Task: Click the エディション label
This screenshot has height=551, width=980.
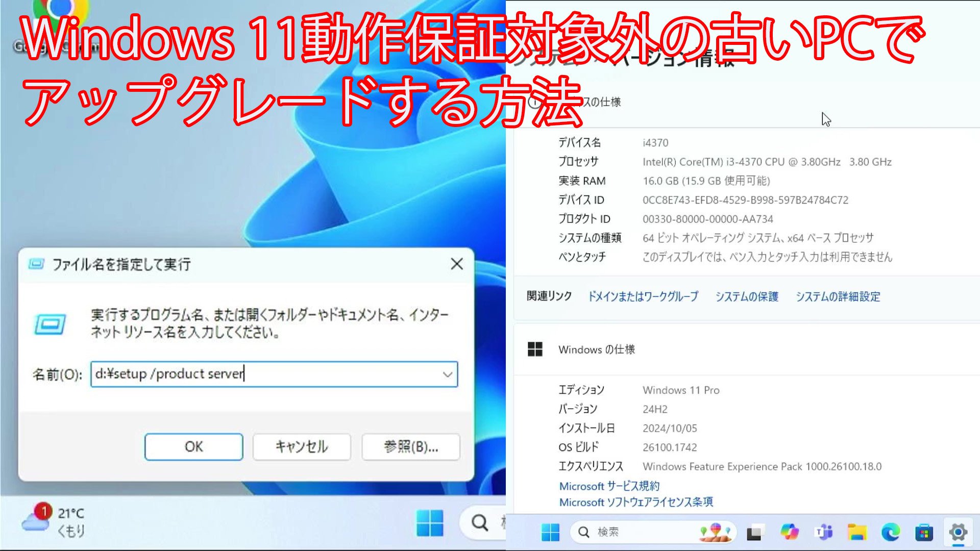Action: coord(581,390)
